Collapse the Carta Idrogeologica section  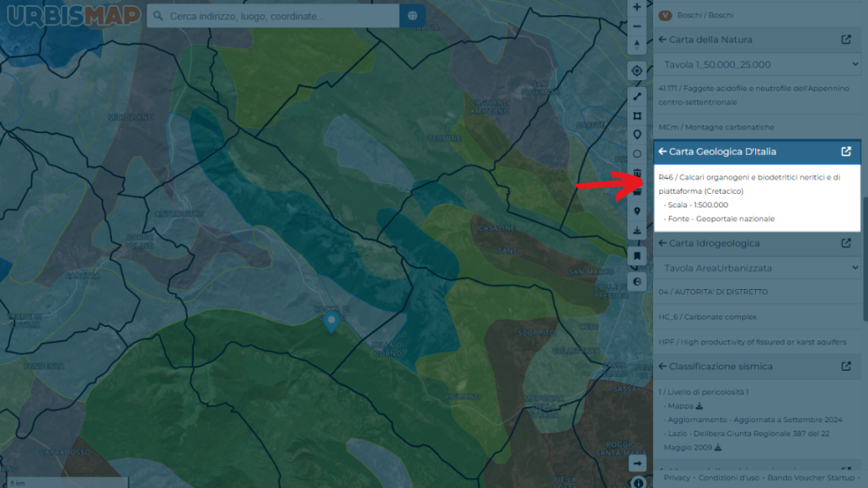(662, 243)
